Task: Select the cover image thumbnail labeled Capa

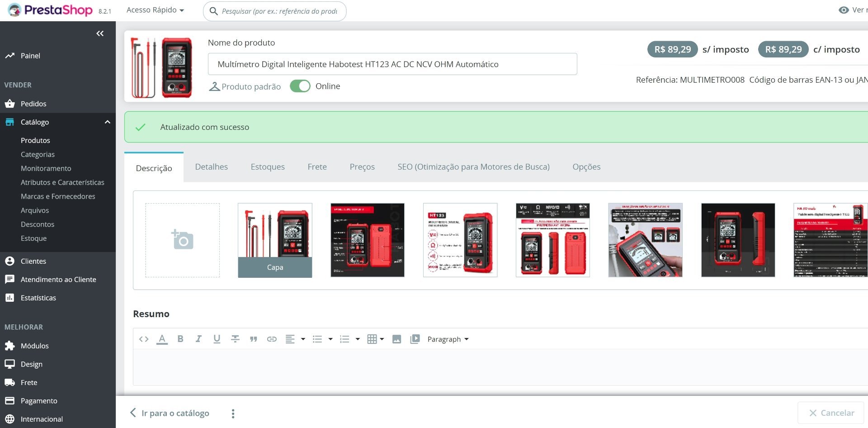Action: click(x=275, y=240)
